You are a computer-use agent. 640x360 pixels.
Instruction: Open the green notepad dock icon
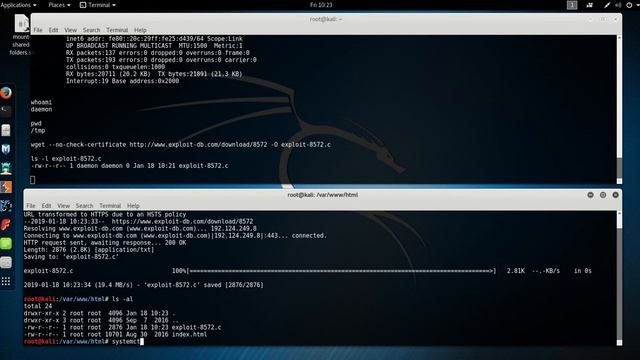[6, 244]
